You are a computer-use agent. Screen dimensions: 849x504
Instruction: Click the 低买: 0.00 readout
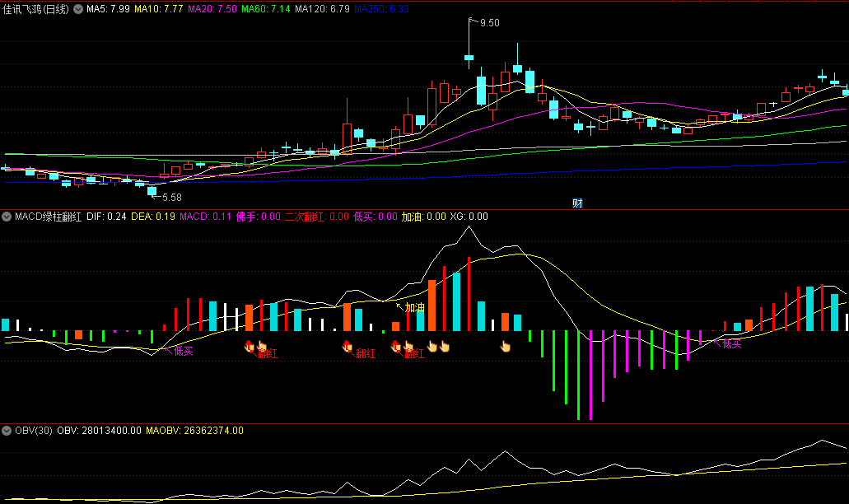pos(376,217)
